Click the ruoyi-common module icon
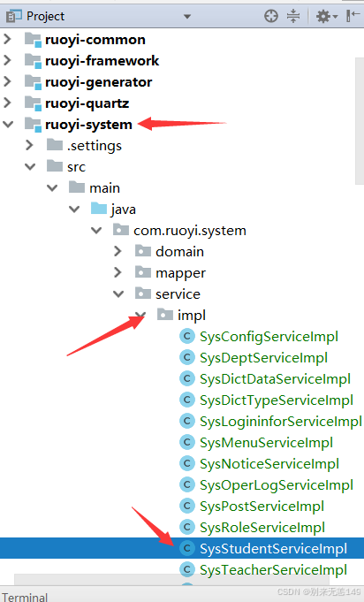 coord(33,40)
